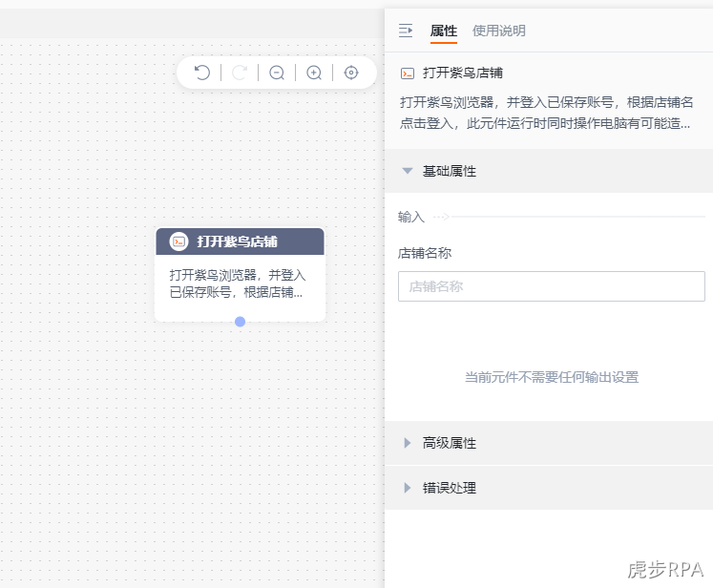Screen dimensions: 713x588
Task: Open the 使用说明 tab
Action: (499, 31)
